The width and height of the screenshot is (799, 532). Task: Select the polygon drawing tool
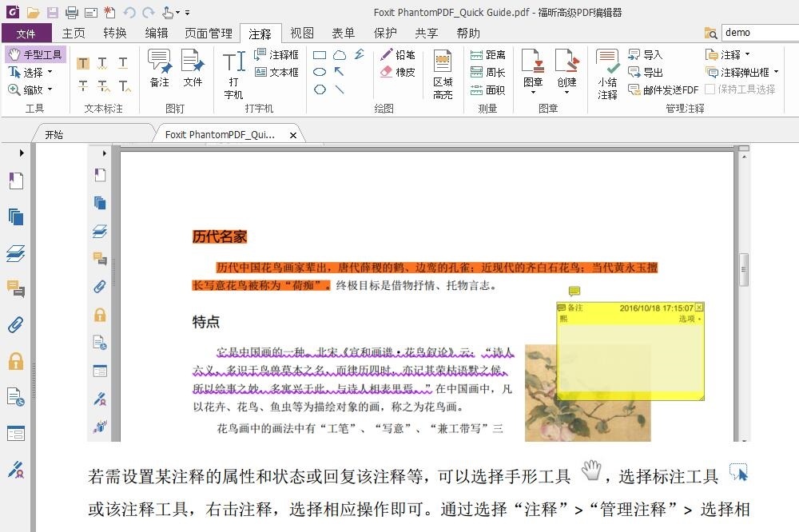click(320, 89)
